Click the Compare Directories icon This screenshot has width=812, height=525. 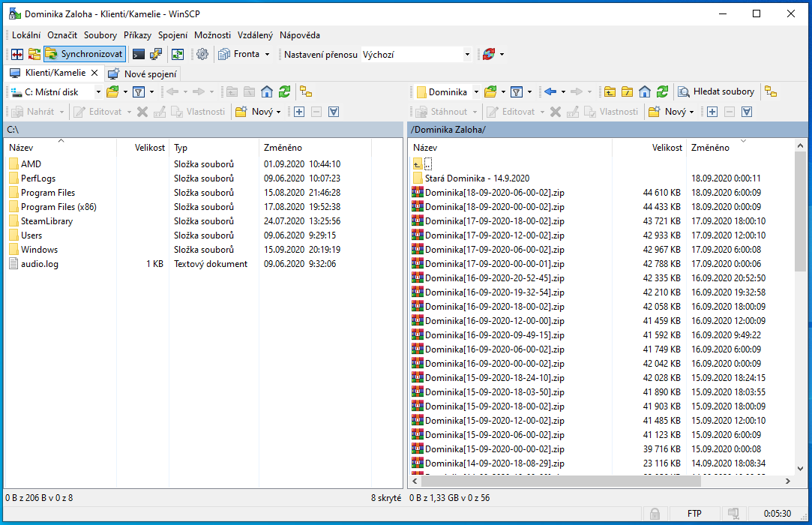[x=16, y=54]
